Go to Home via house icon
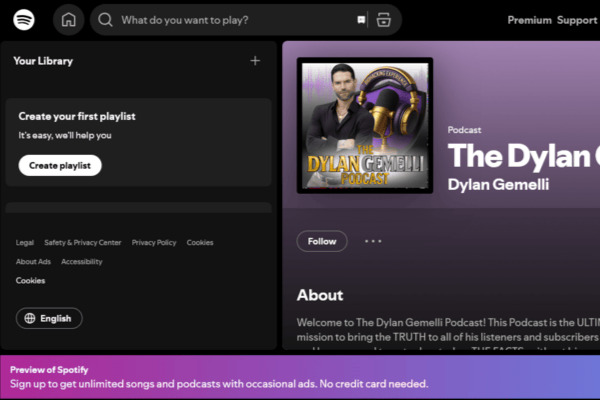 pyautogui.click(x=68, y=20)
